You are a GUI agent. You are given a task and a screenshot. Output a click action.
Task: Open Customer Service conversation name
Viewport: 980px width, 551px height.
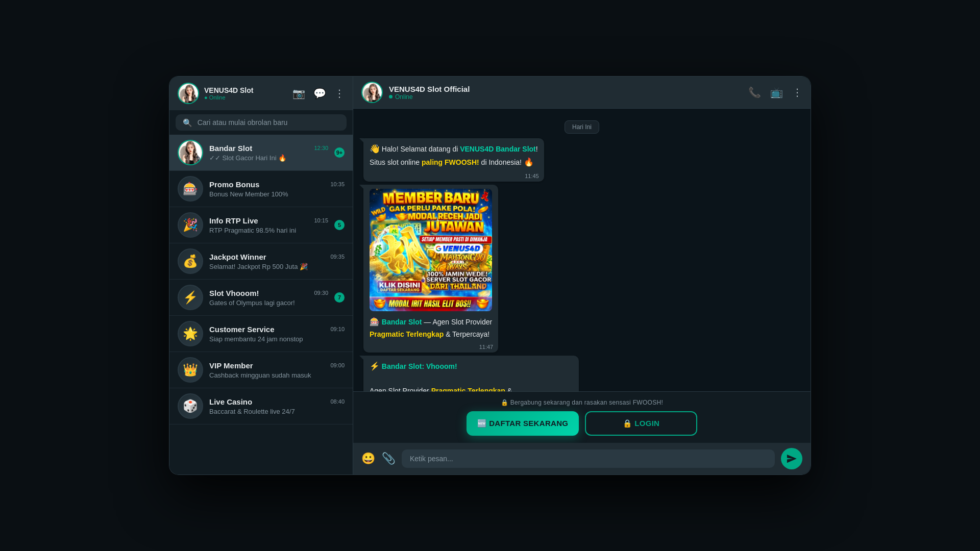click(242, 330)
